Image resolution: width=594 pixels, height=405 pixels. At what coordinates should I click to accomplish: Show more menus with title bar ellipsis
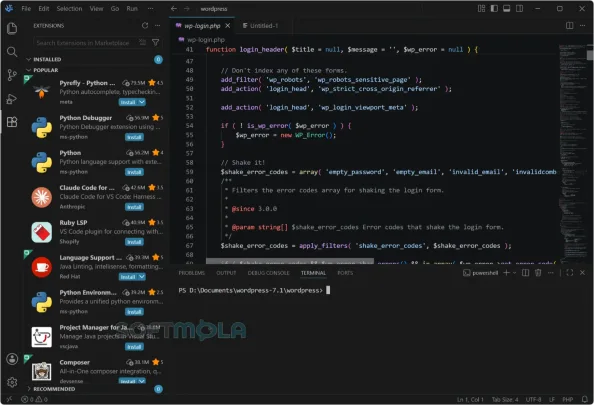[x=150, y=8]
